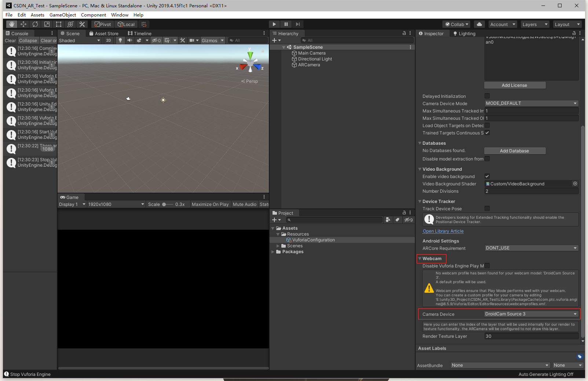
Task: Select the Hand tool in the toolbar
Action: pos(11,24)
